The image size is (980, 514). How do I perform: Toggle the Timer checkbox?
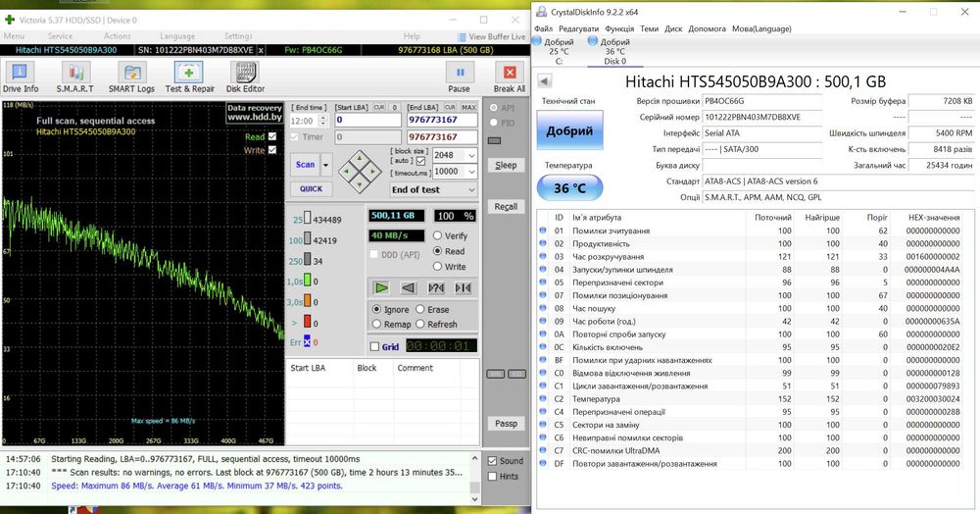(x=295, y=137)
